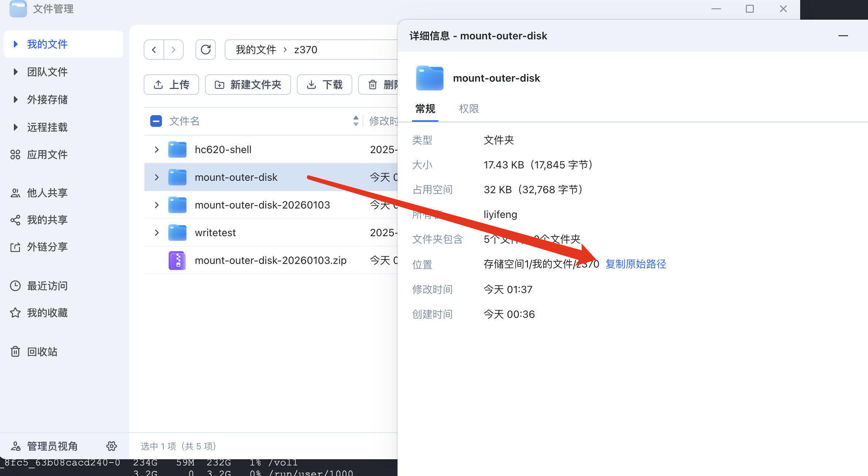Click the 新建文件夹 button
This screenshot has height=476, width=868.
pyautogui.click(x=248, y=85)
